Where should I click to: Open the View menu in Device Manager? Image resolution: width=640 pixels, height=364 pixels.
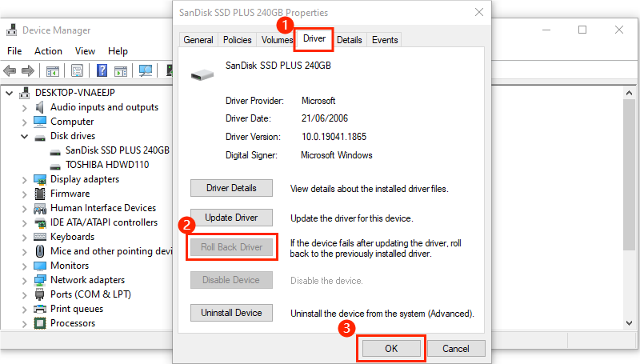[85, 51]
